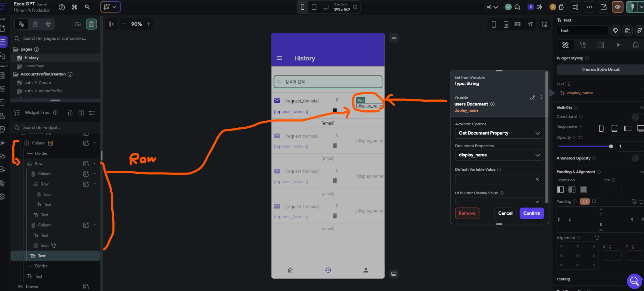The image size is (644, 291).
Task: Open the developer menu code icon
Action: [590, 7]
